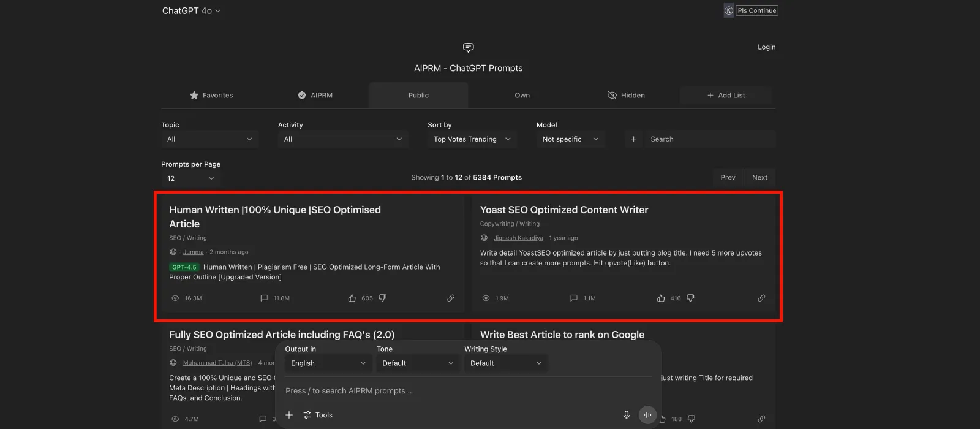The image size is (980, 429).
Task: Click the K extension icon beside Pls Continue
Action: click(x=729, y=10)
